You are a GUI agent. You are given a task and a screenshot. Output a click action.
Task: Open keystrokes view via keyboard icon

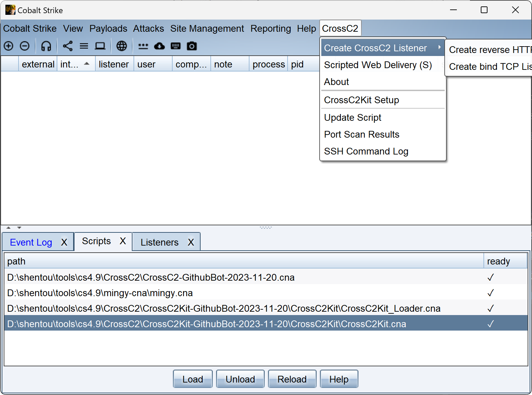pos(176,46)
